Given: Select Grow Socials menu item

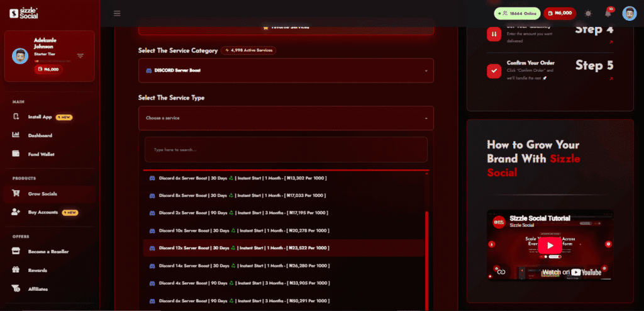Looking at the screenshot, I should pyautogui.click(x=49, y=194).
